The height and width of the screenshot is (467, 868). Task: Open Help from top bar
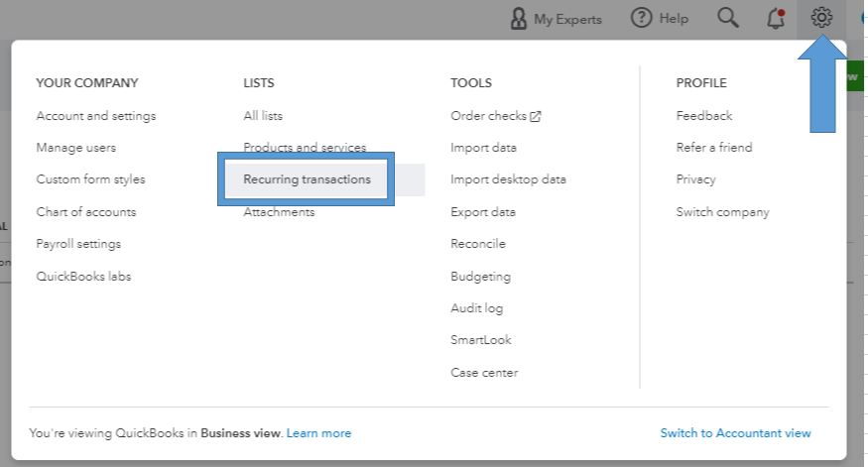[660, 19]
